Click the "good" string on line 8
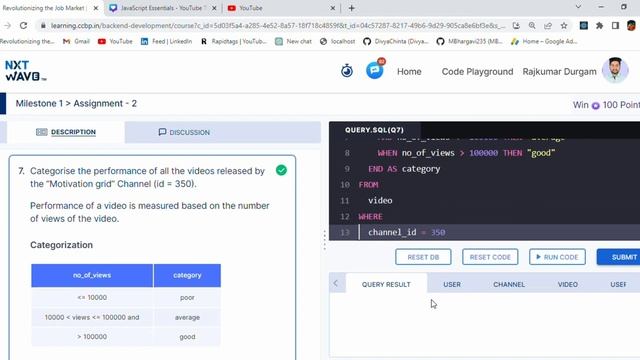 click(x=541, y=153)
